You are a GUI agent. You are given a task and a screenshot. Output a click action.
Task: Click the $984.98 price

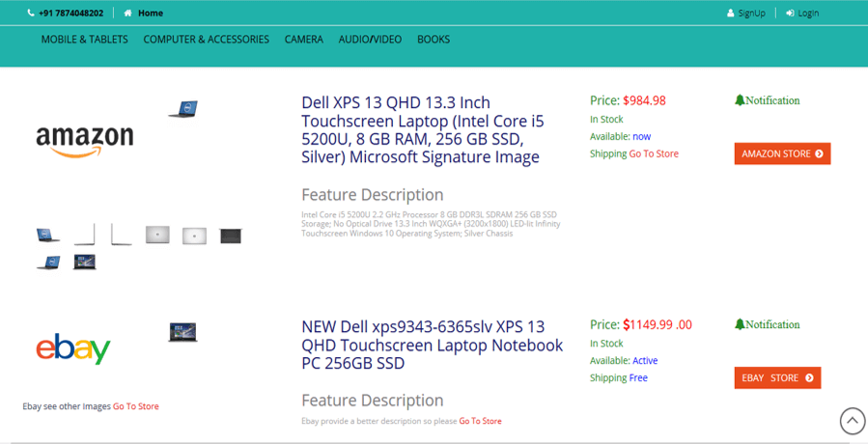[x=644, y=100]
